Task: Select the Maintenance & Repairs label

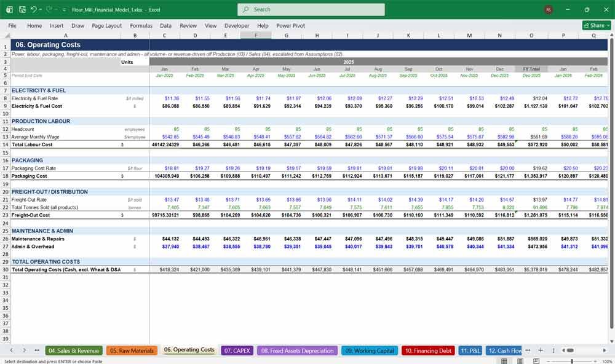Action: [x=38, y=239]
